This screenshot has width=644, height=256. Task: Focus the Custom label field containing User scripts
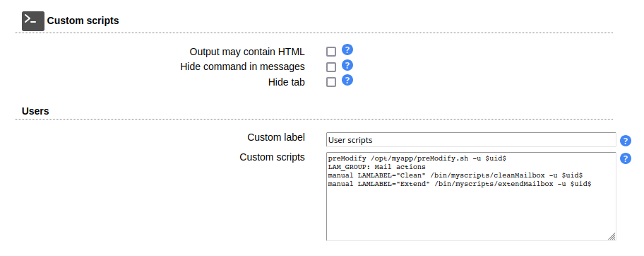[471, 139]
